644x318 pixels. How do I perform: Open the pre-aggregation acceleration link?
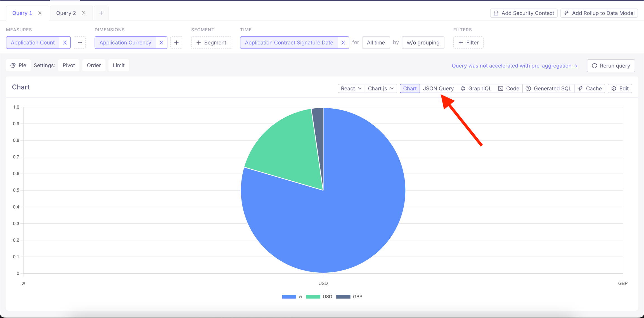515,66
